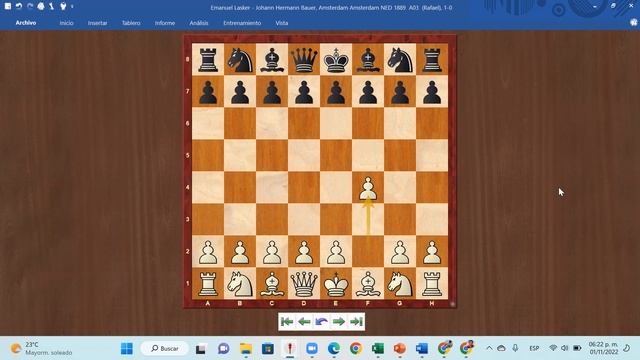Click the OneDrive cloud tray icon

click(502, 348)
